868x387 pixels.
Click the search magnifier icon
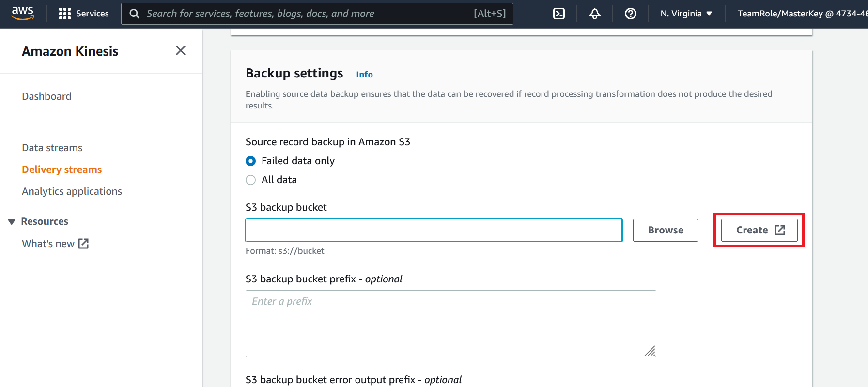135,14
